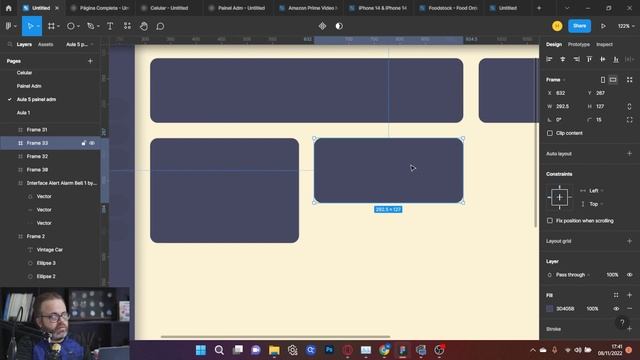Open the zoom level 122% dropdown
This screenshot has height=360, width=640.
click(x=626, y=26)
